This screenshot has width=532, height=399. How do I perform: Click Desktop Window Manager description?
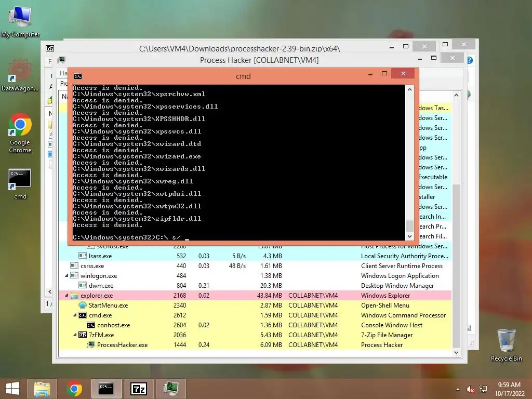[x=397, y=286]
